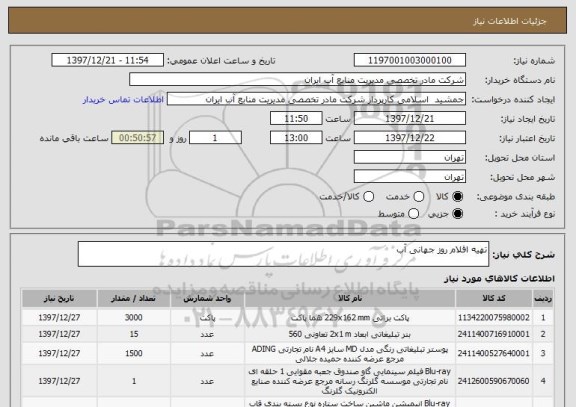Click the item name پاکت برانی 229x162 mm
576x407 pixels.
[350, 317]
